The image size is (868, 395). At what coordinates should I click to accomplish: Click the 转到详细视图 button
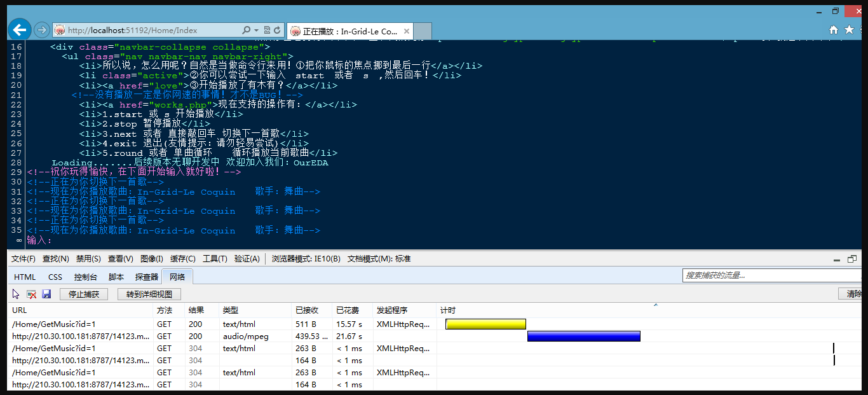[x=149, y=294]
